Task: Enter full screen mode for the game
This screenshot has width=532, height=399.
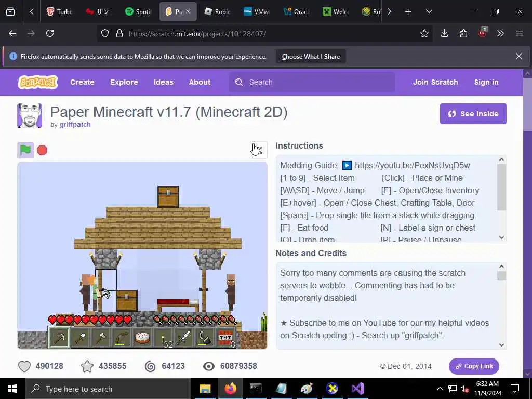Action: tap(259, 150)
